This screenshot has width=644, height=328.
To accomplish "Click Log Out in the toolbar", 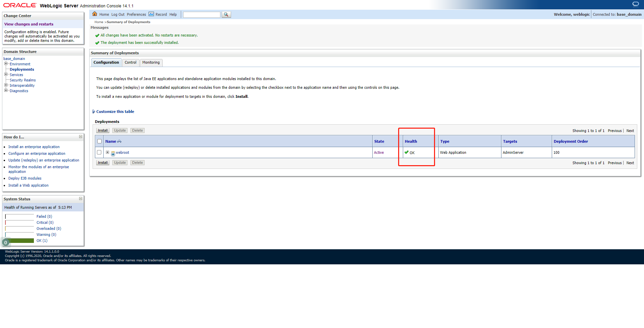I will point(118,14).
